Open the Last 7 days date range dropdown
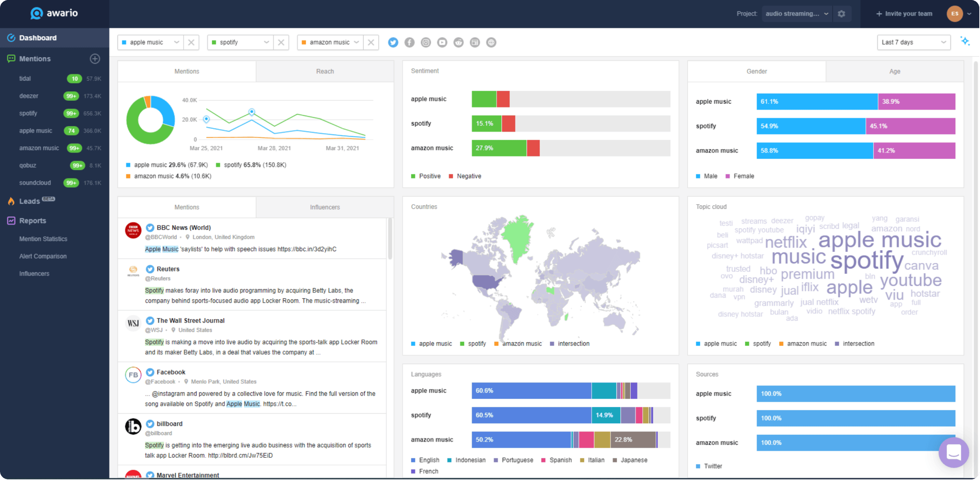The width and height of the screenshot is (980, 480). (913, 42)
